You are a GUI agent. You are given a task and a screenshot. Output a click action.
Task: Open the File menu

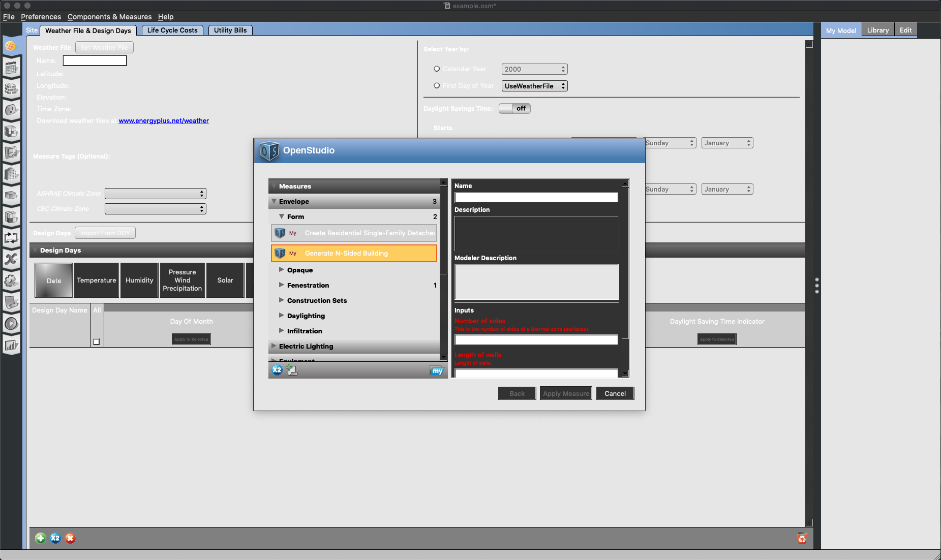pyautogui.click(x=9, y=17)
